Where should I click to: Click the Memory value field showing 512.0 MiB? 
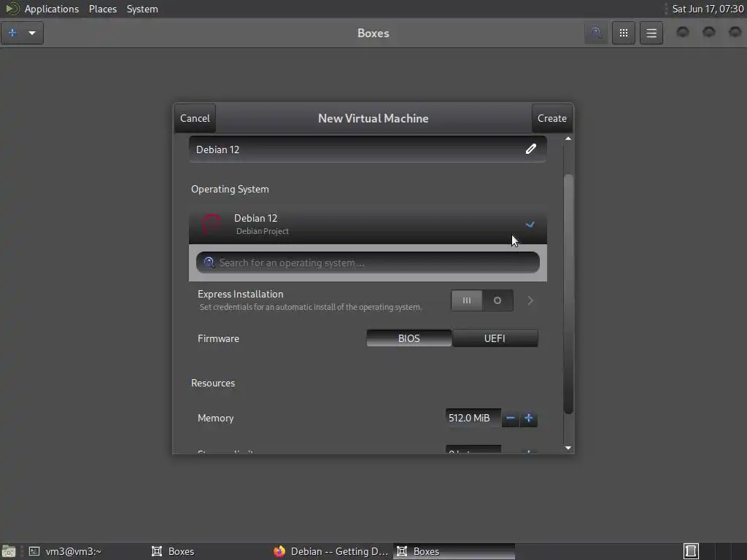point(473,418)
